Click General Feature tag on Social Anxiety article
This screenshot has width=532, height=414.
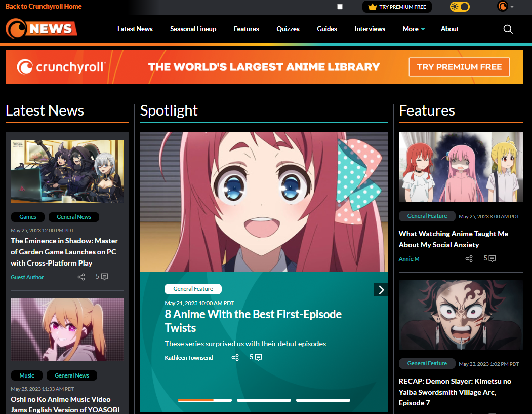coord(427,216)
